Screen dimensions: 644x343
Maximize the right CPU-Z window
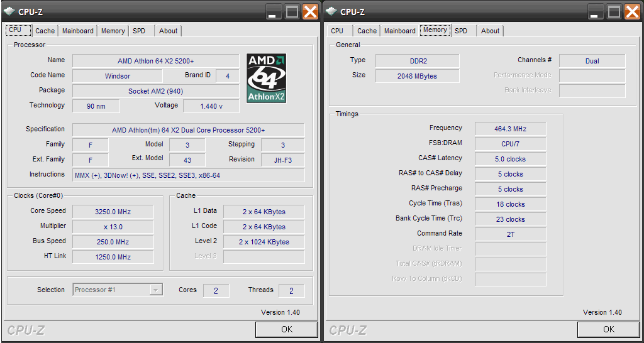coord(614,11)
